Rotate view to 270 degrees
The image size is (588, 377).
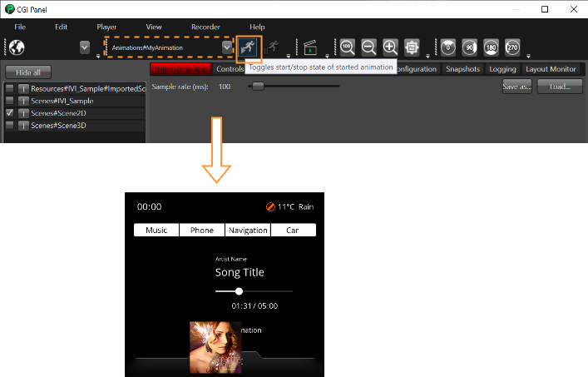pos(512,47)
